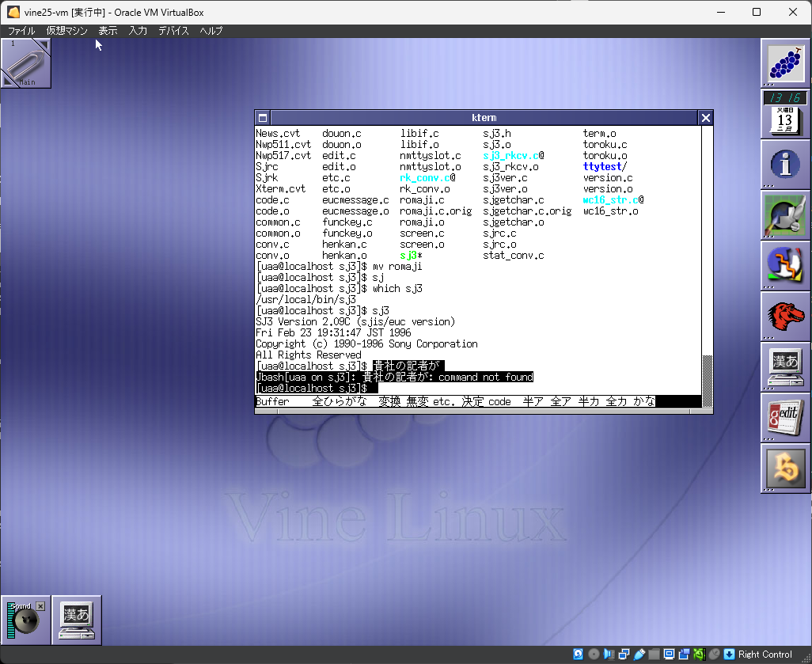Click the paperclip Main pager icon

pyautogui.click(x=25, y=63)
